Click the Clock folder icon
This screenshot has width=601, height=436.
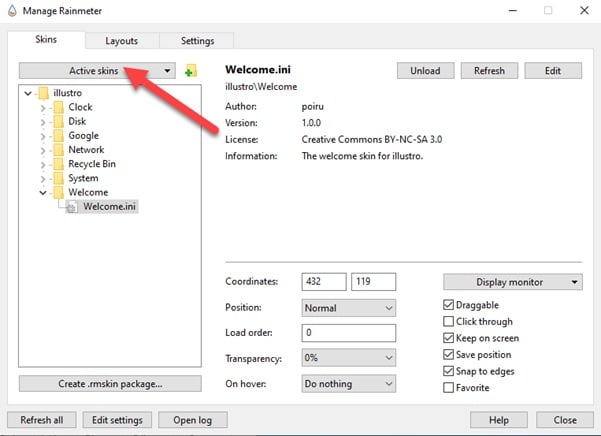pyautogui.click(x=58, y=107)
